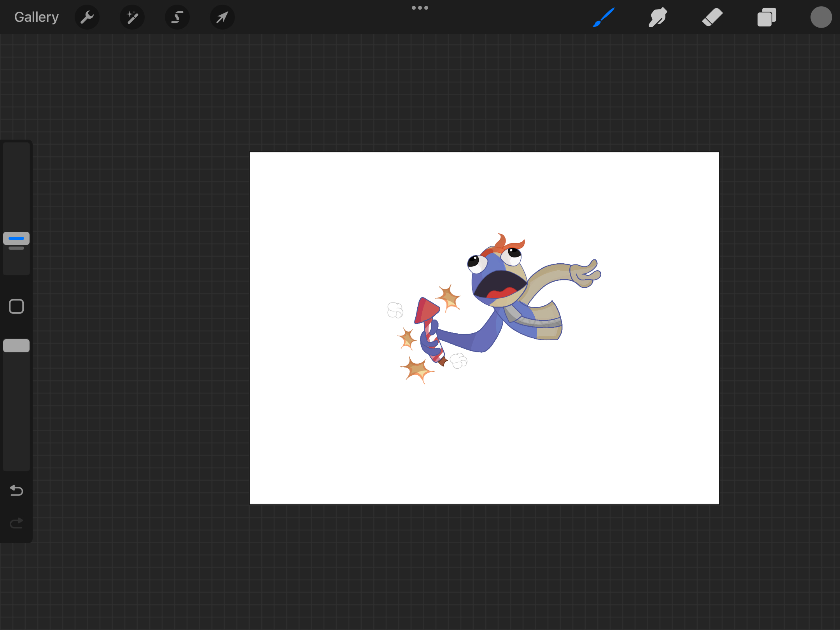Tap the square Modify button in sidebar
The width and height of the screenshot is (840, 630).
(16, 306)
